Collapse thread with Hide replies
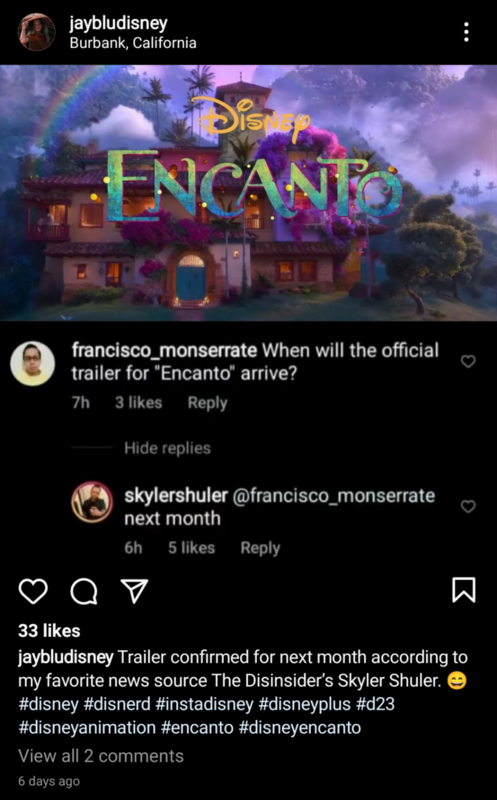 pyautogui.click(x=167, y=448)
